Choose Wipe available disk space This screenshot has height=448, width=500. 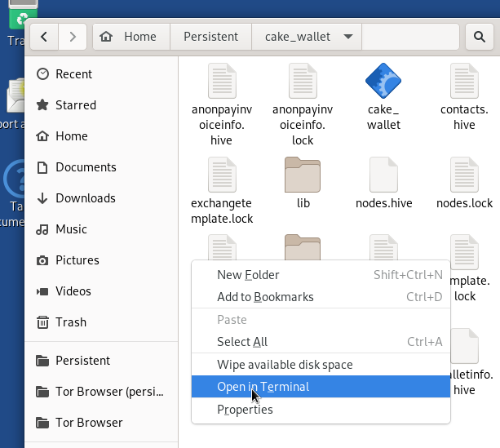click(285, 365)
